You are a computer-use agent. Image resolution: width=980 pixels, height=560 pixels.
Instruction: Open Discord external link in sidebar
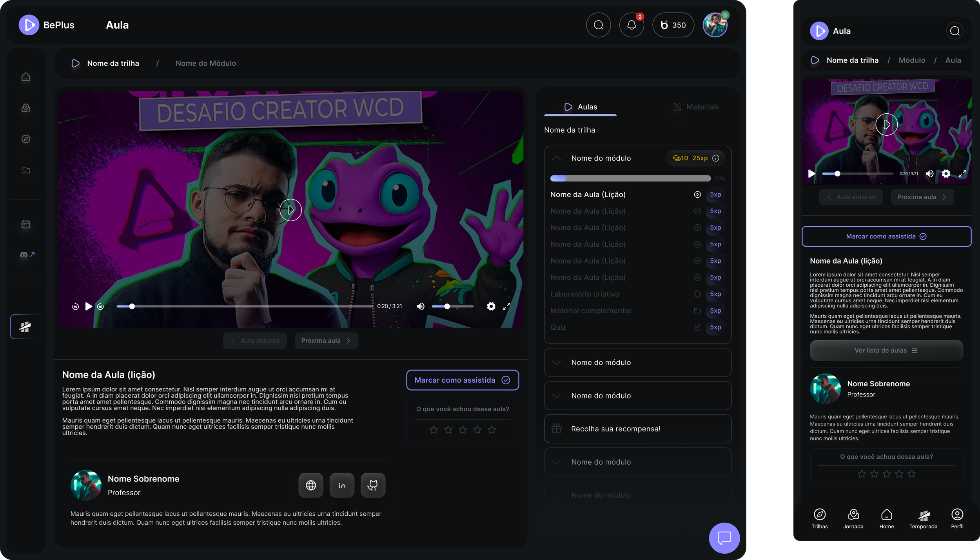click(27, 255)
